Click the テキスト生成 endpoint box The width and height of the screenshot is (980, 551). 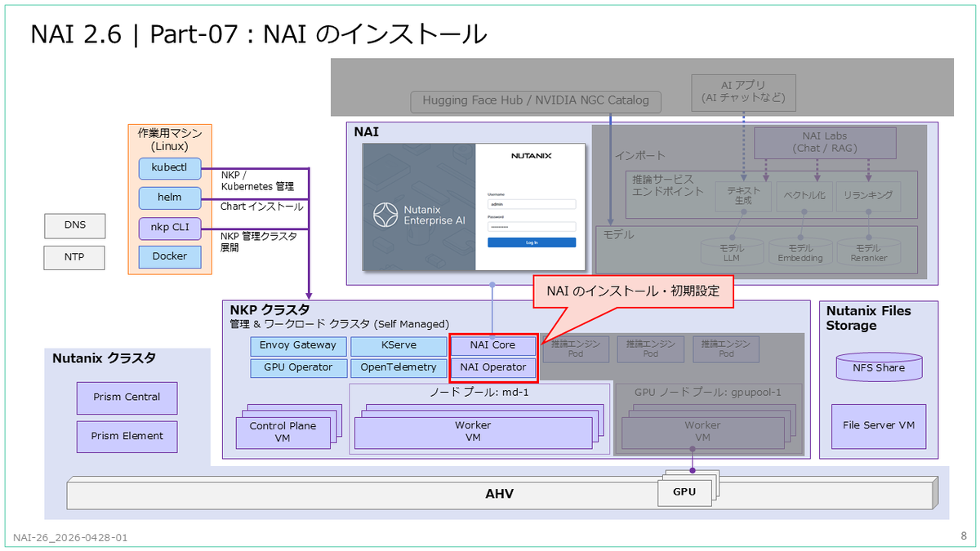pyautogui.click(x=742, y=196)
